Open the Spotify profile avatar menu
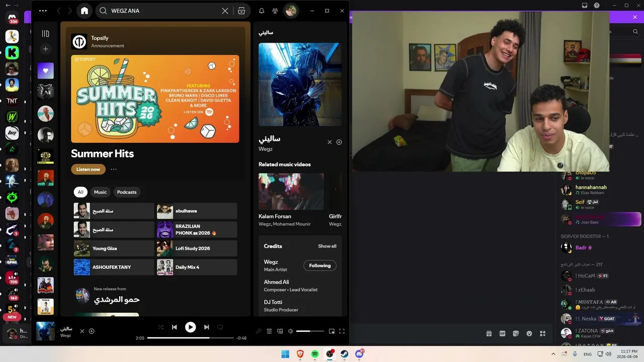 coord(291,11)
